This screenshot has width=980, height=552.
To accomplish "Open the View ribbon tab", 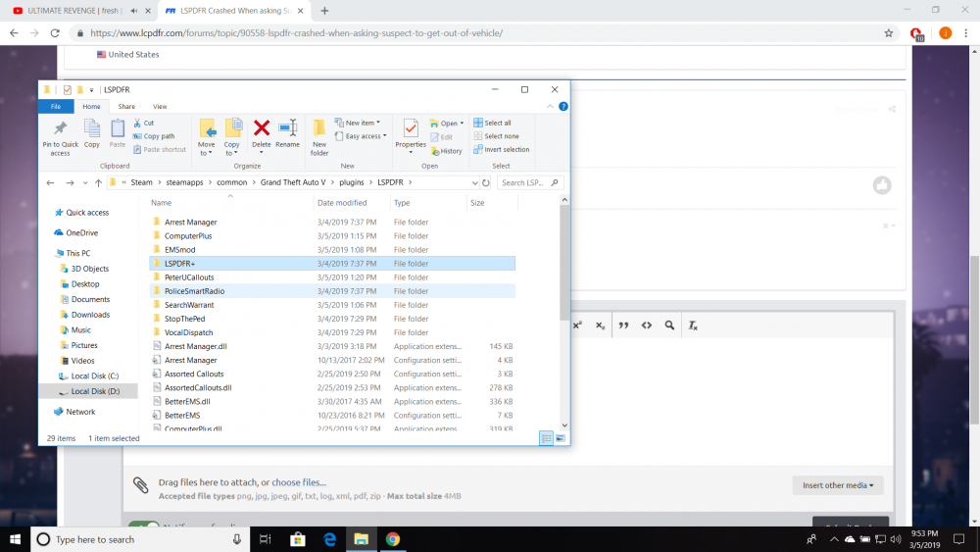I will point(160,106).
